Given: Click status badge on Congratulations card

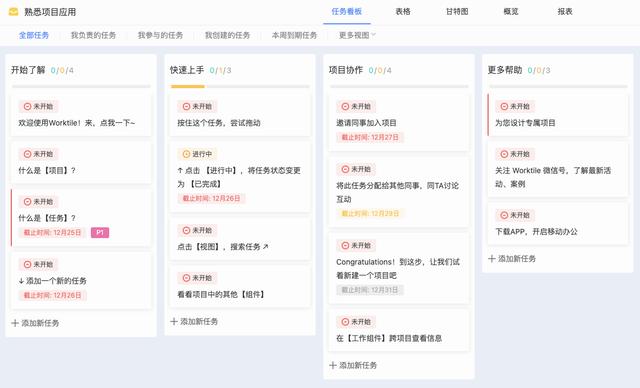Looking at the screenshot, I should pos(356,245).
